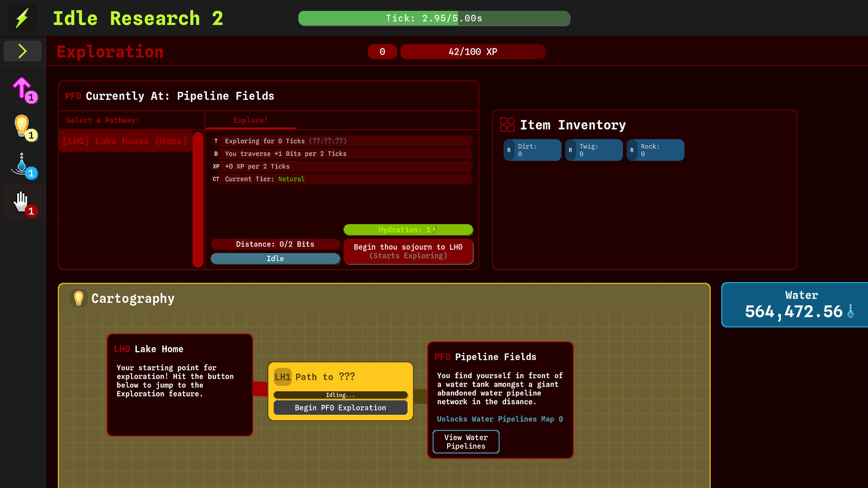Toggle the R badge on the Twig item

[570, 150]
